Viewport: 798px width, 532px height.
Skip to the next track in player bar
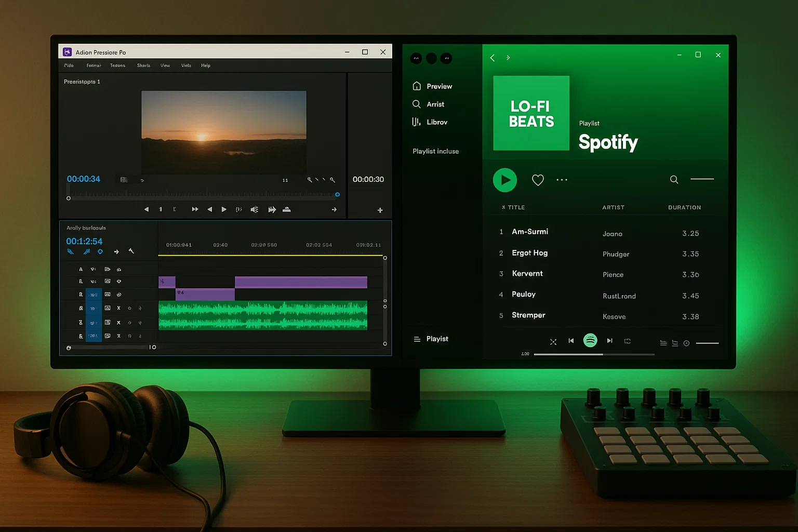pyautogui.click(x=609, y=341)
